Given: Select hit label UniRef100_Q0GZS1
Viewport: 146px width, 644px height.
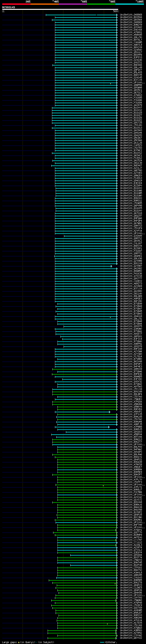Looking at the screenshot, I should [131, 63].
